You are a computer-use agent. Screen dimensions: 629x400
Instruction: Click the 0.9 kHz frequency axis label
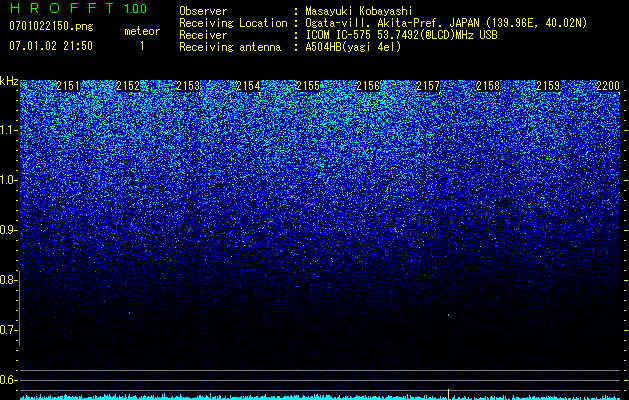point(8,230)
